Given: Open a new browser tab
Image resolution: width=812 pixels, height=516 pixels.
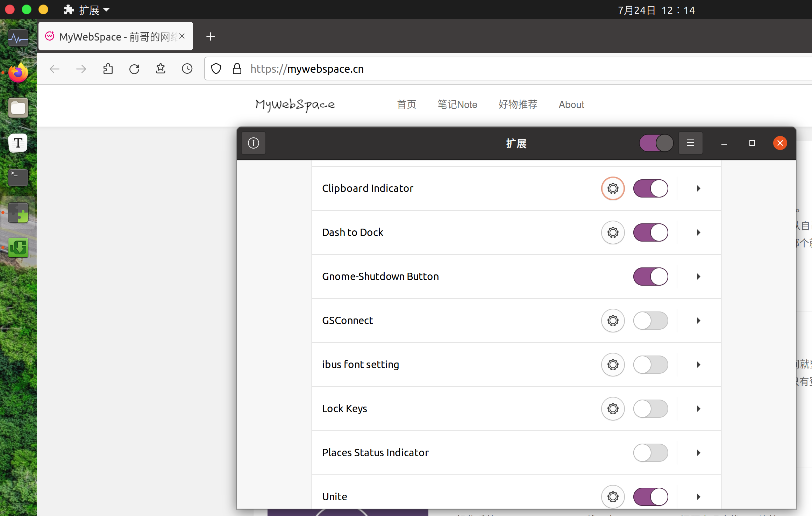Looking at the screenshot, I should (x=211, y=36).
